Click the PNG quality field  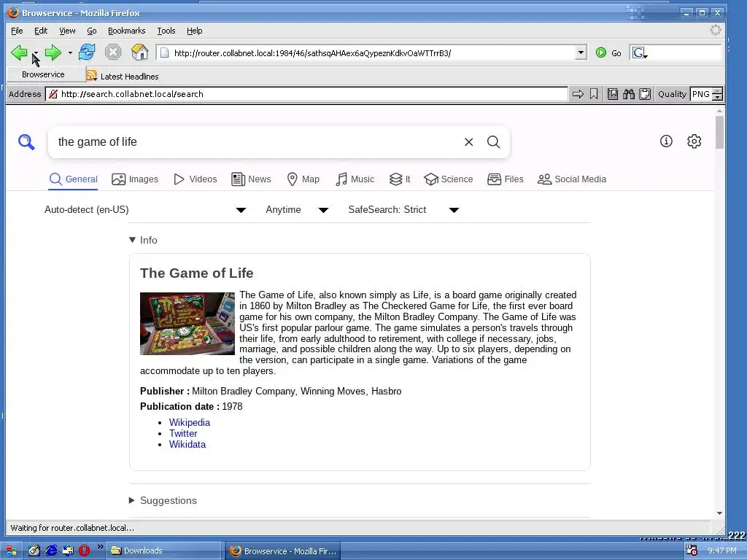[x=701, y=94]
